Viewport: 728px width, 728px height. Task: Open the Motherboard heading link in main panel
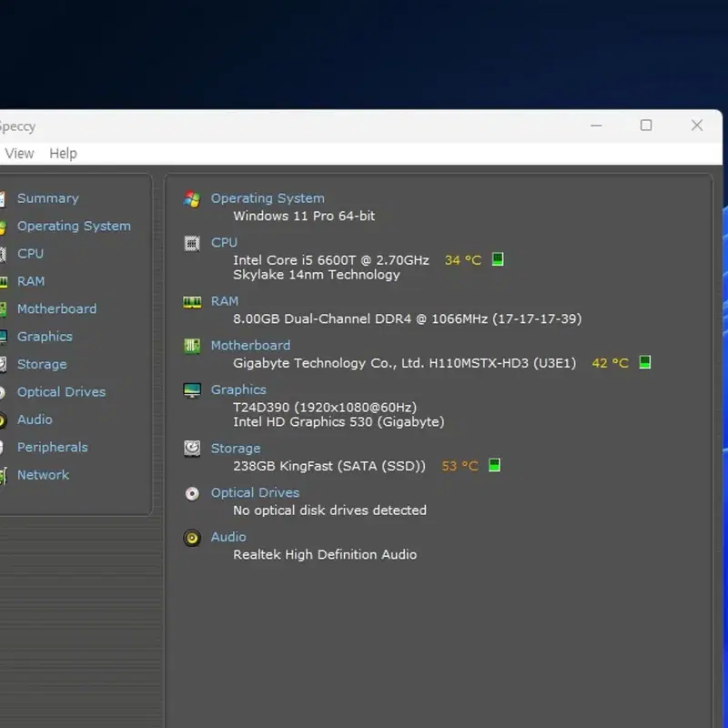pos(250,346)
